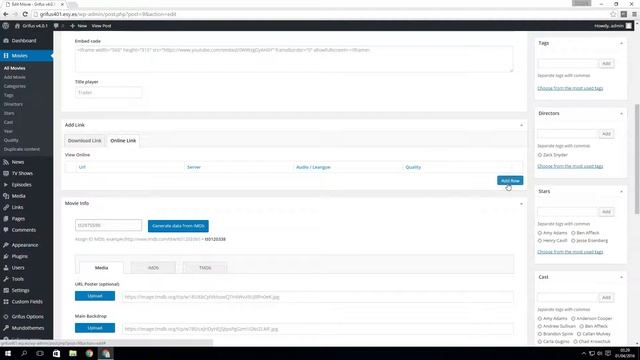
Task: Collapse the Add Link box
Action: coord(521,125)
